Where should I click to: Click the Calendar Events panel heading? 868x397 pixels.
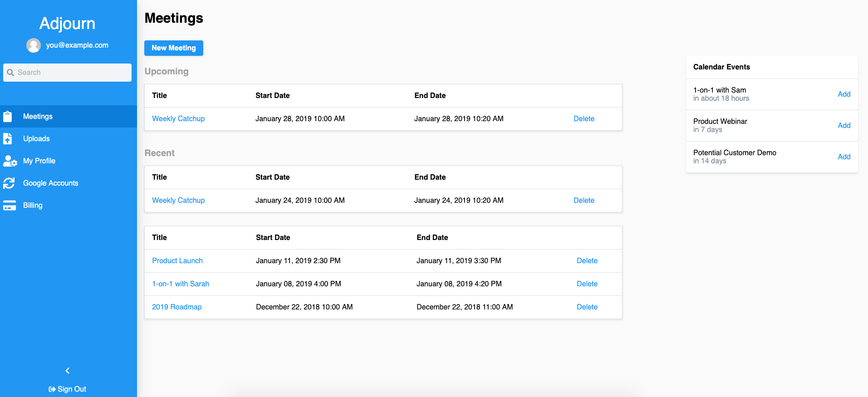point(721,67)
